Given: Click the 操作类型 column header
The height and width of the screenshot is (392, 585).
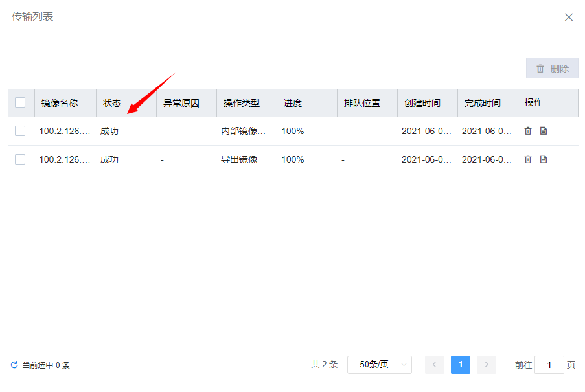Looking at the screenshot, I should coord(241,103).
